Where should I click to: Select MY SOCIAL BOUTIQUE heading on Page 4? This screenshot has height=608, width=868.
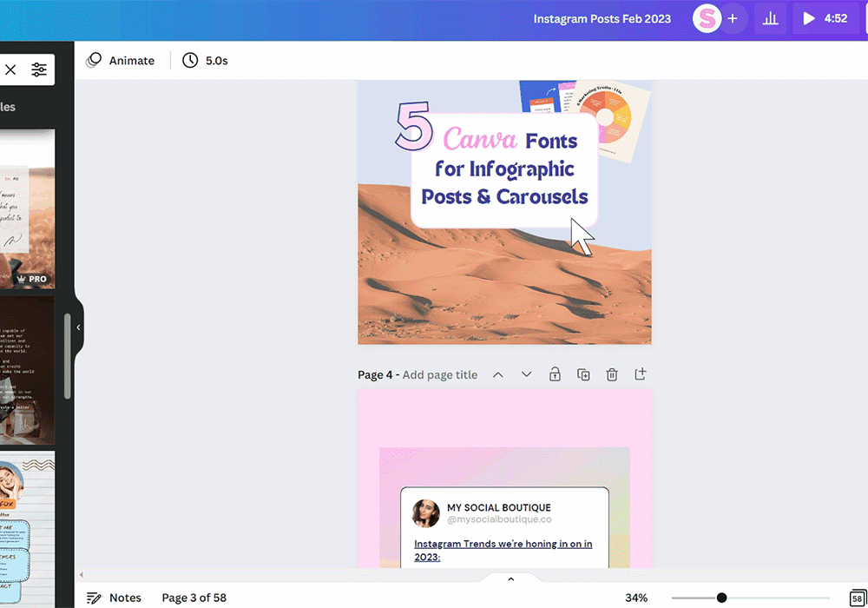pos(499,507)
